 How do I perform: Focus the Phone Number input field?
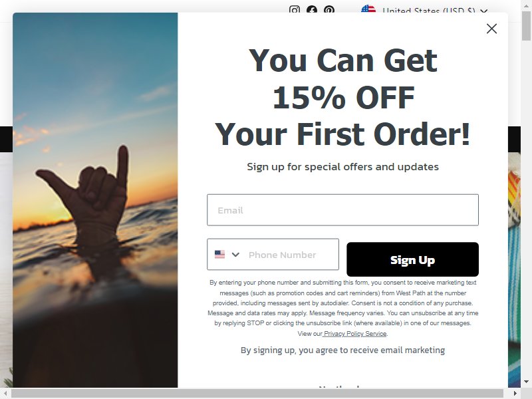coord(291,255)
